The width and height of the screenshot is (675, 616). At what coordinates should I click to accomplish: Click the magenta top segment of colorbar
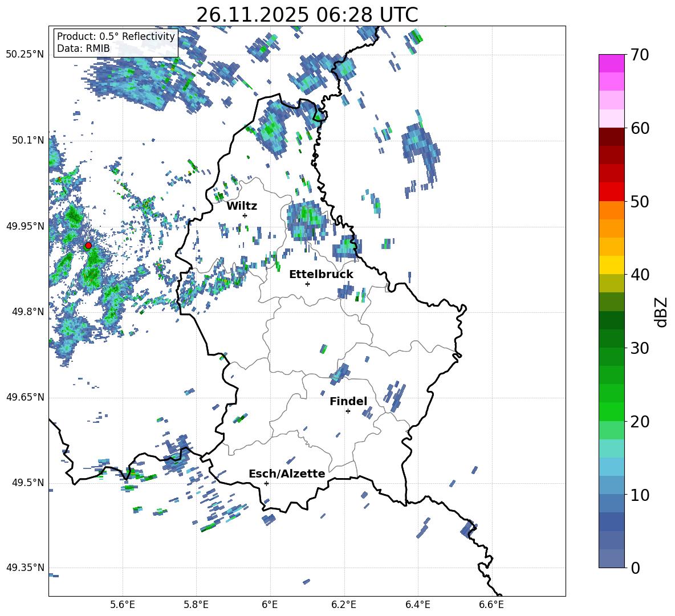(x=611, y=63)
